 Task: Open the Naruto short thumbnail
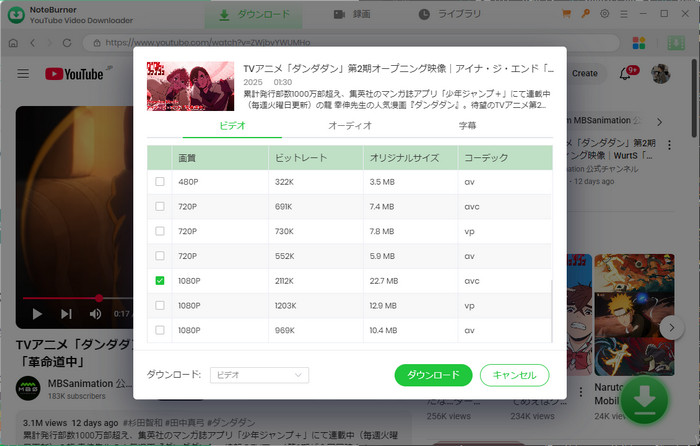coord(634,315)
